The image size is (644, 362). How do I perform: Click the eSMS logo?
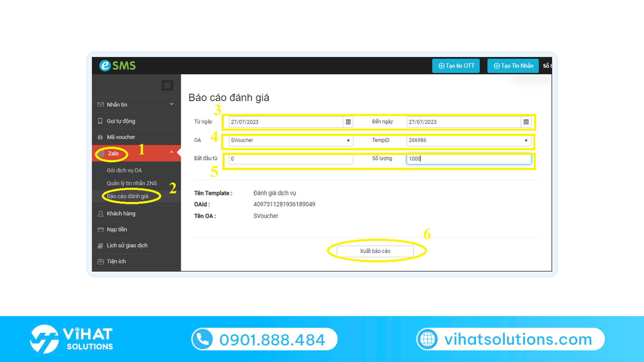117,65
